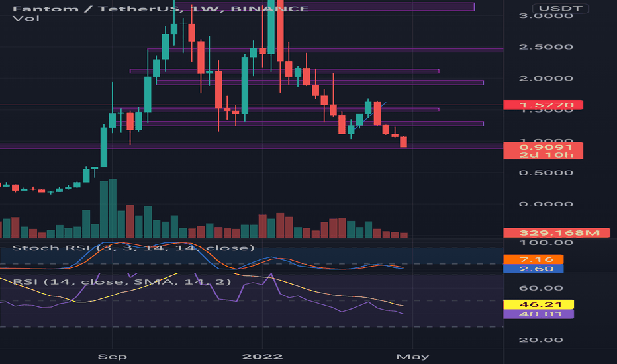Click the May label on time axis
Viewport: 617px width, 364px height.
pos(412,357)
